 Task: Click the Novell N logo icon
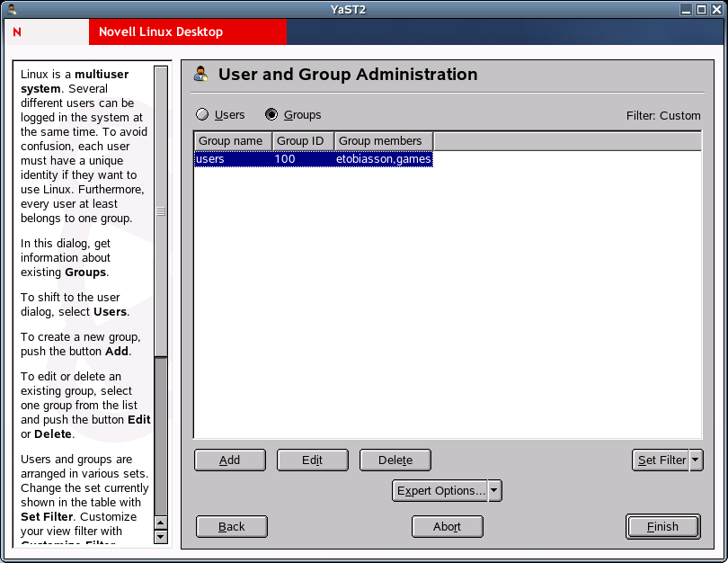click(17, 32)
